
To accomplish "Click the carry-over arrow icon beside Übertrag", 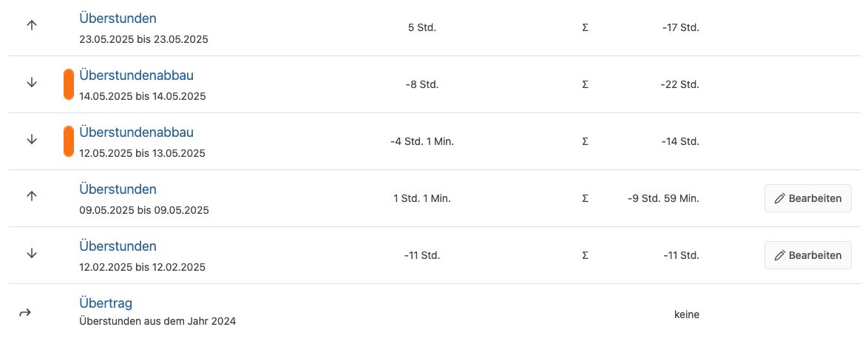I will tap(25, 313).
